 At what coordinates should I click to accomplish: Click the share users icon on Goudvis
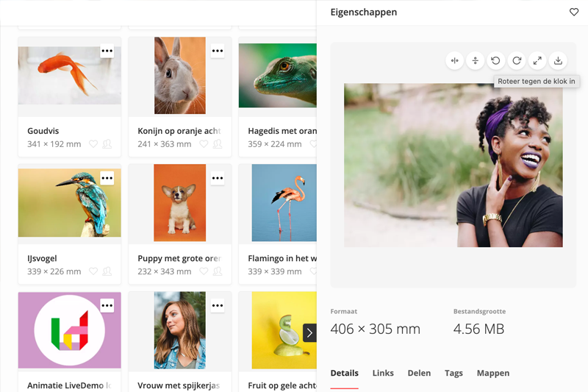pyautogui.click(x=107, y=144)
